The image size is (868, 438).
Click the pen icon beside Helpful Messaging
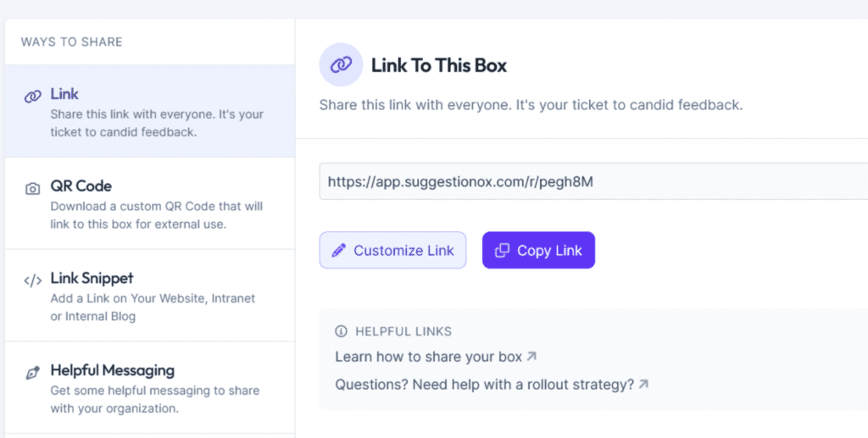pyautogui.click(x=32, y=373)
